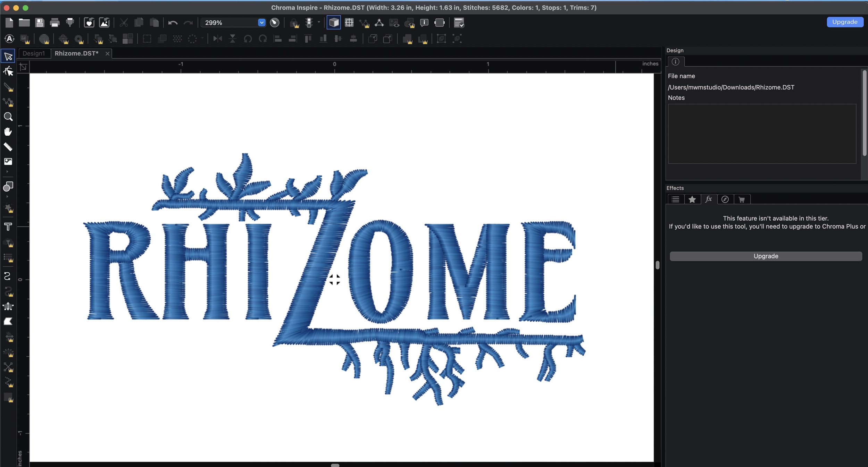868x467 pixels.
Task: Open the zoom percentage dropdown
Action: [262, 23]
